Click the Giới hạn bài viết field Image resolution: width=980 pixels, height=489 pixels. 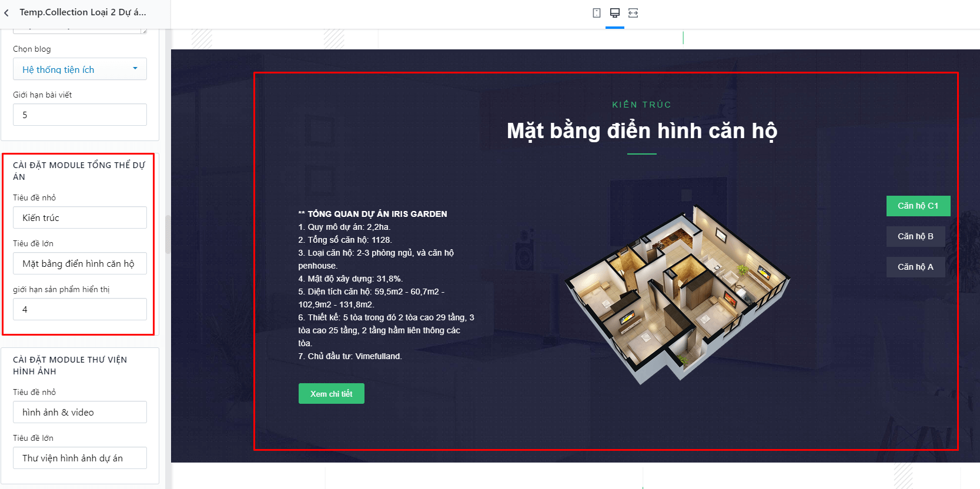(80, 115)
